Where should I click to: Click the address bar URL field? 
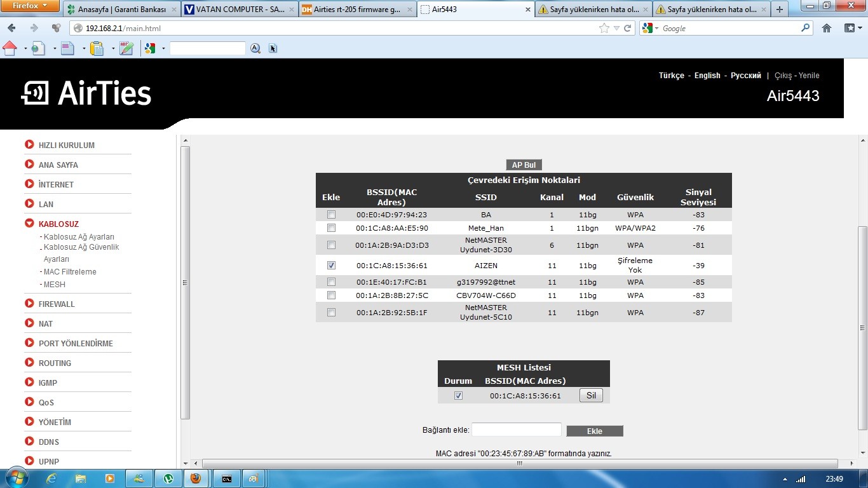coord(340,28)
